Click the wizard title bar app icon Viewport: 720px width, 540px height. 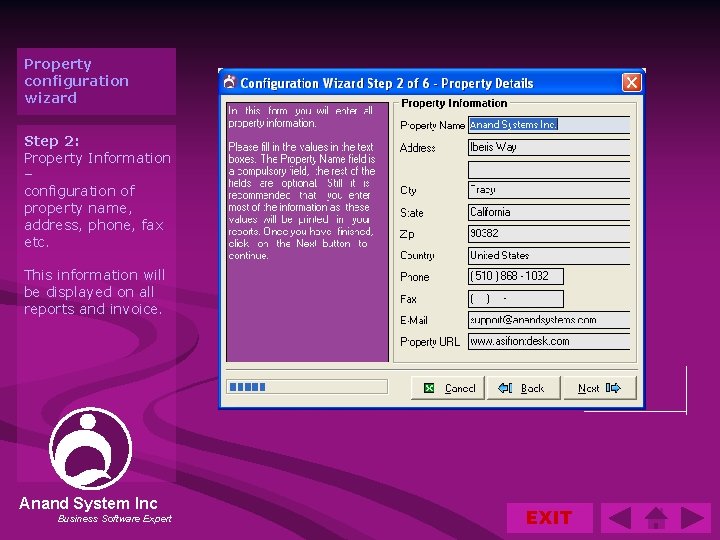click(230, 82)
